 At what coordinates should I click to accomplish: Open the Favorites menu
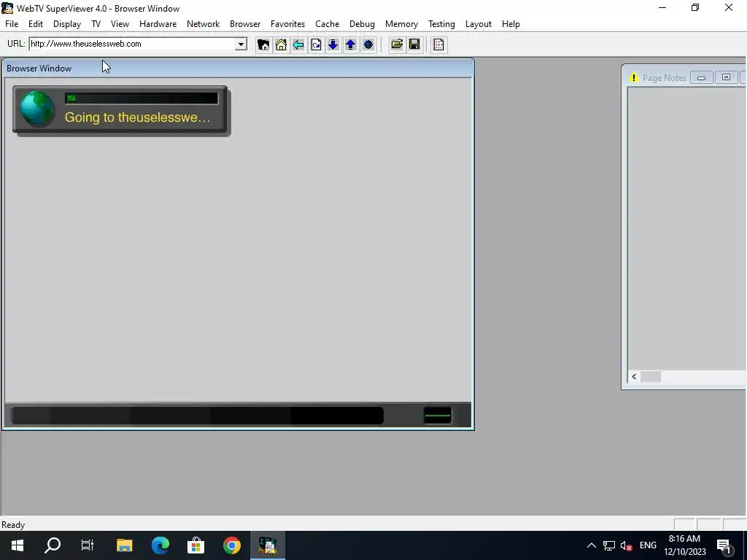click(287, 24)
